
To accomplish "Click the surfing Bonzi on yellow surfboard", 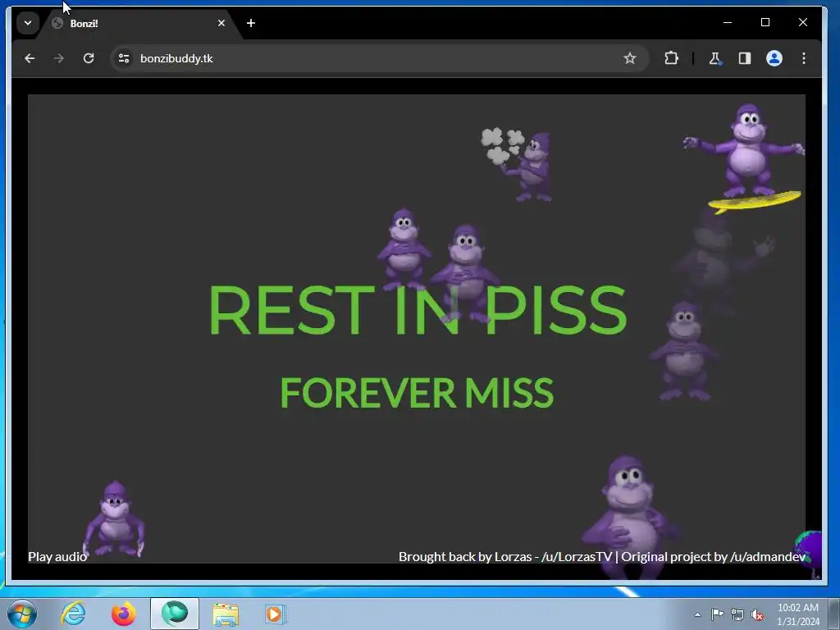I will 746,158.
